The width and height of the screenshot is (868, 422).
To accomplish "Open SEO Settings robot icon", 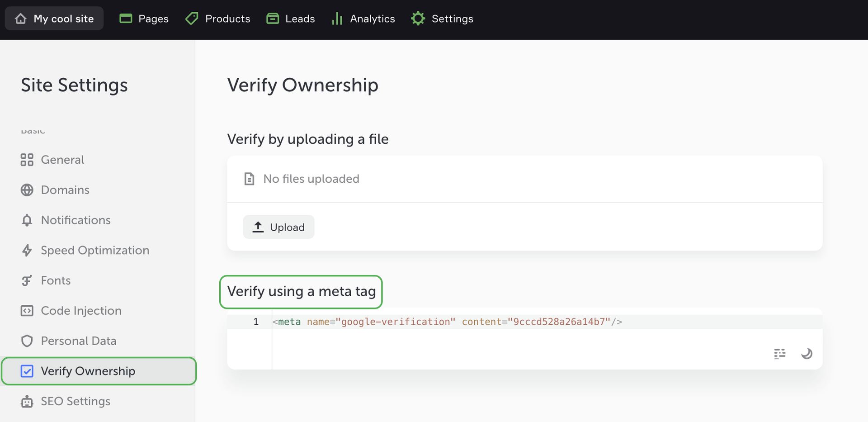I will [27, 401].
